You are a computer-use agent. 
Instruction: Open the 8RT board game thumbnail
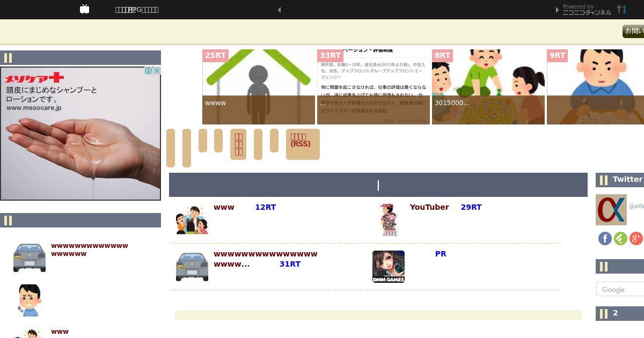488,87
